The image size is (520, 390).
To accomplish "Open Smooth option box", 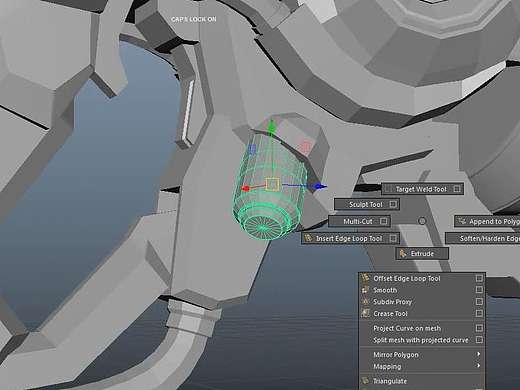I will click(x=479, y=290).
